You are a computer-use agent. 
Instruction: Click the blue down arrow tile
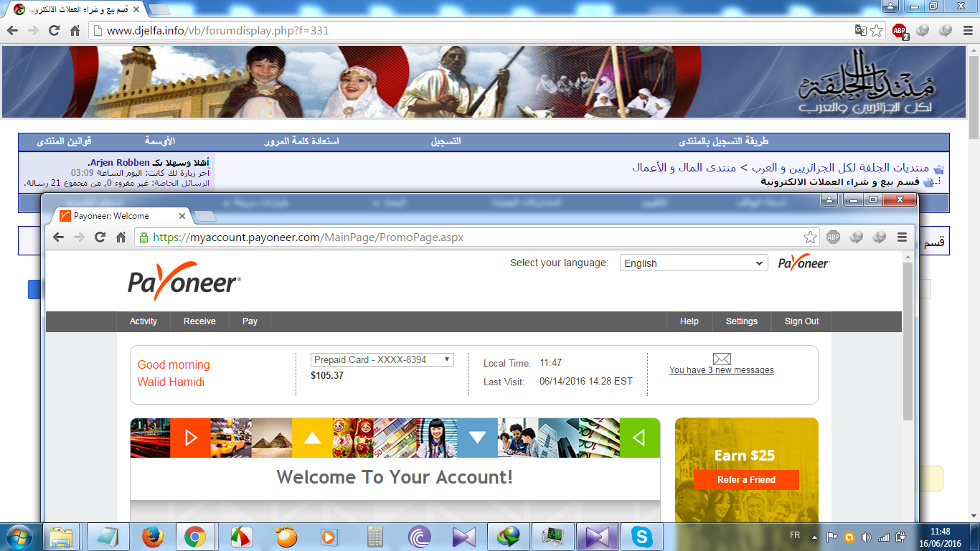tap(477, 438)
